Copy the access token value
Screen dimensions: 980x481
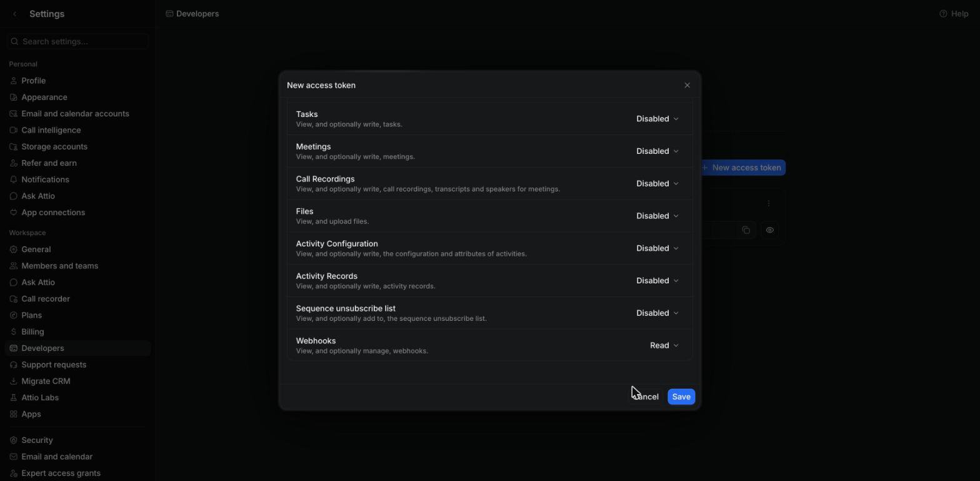[746, 230]
